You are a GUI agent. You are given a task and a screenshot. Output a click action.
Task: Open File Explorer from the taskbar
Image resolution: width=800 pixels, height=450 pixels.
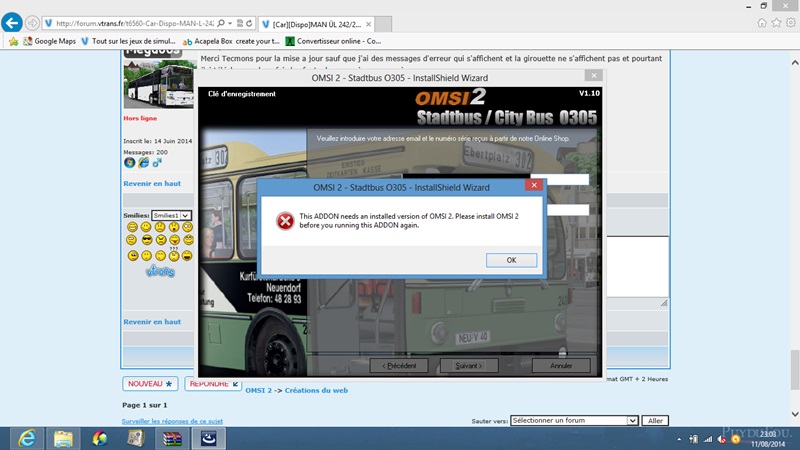tap(63, 438)
